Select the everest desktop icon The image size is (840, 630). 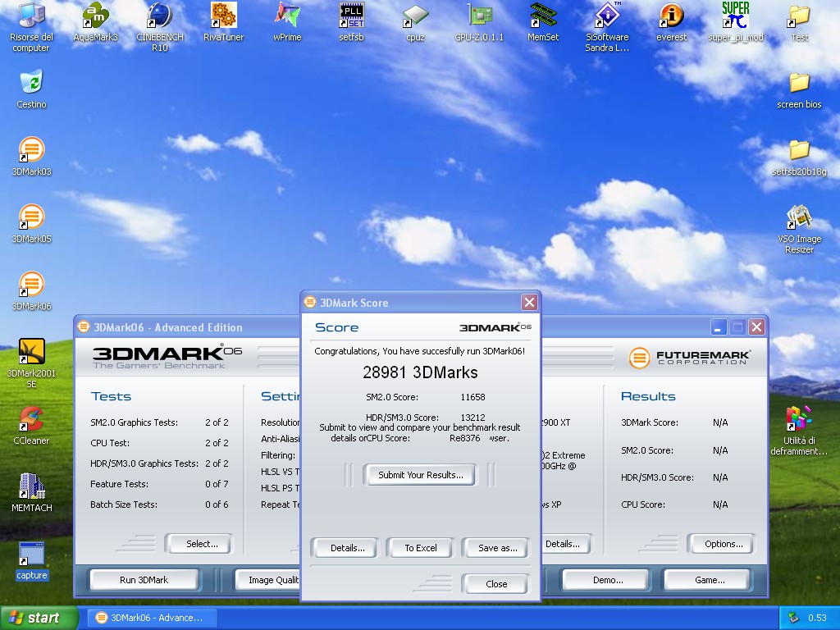(x=671, y=22)
